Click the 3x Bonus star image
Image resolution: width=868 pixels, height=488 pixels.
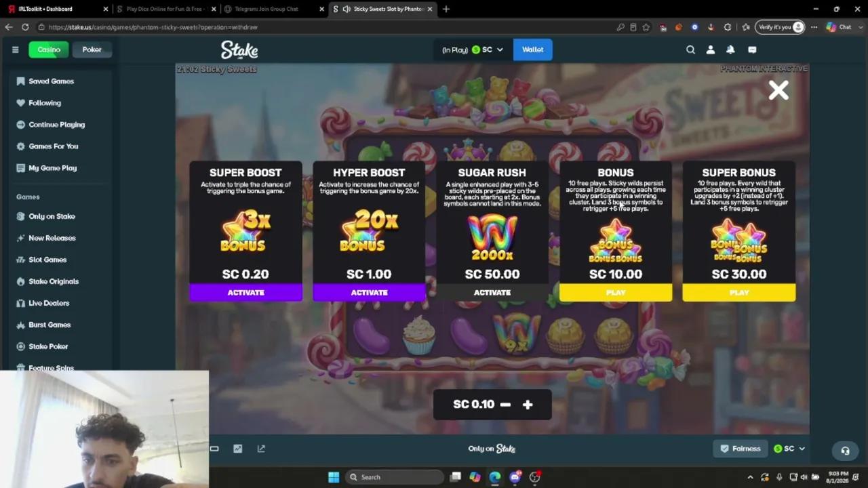pos(245,231)
